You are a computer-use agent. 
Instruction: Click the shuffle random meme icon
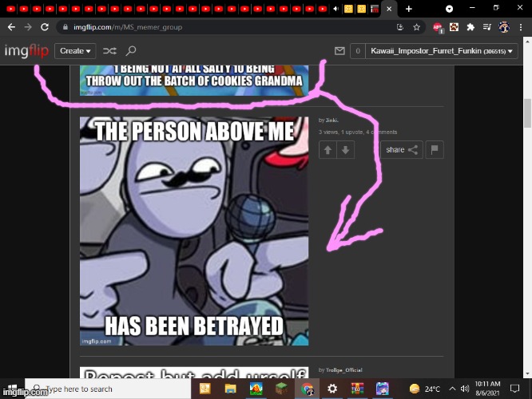tap(109, 51)
